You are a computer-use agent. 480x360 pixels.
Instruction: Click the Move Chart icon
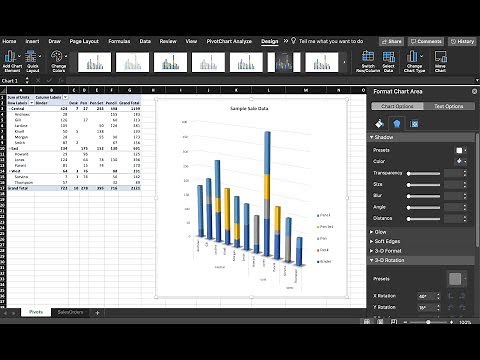440,57
